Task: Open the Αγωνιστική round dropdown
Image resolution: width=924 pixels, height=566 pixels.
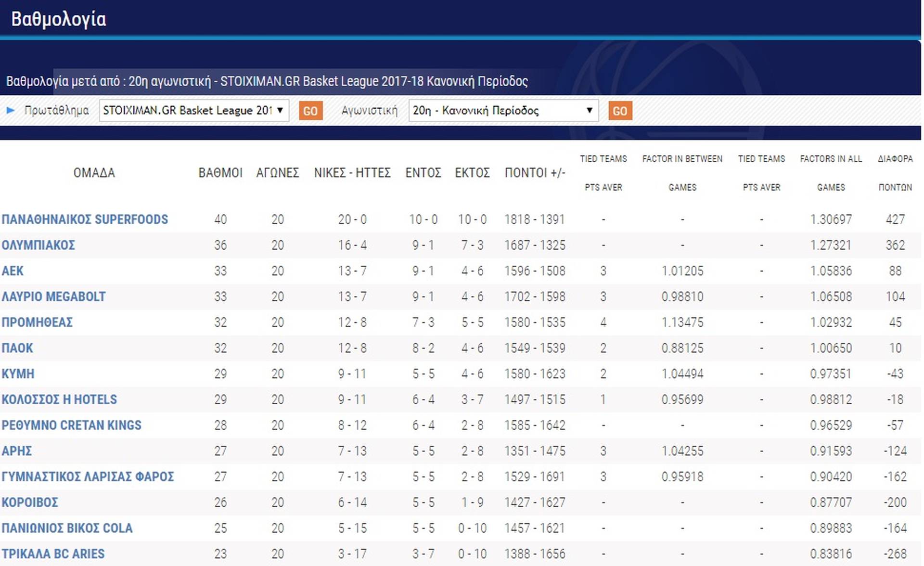Action: pos(503,111)
